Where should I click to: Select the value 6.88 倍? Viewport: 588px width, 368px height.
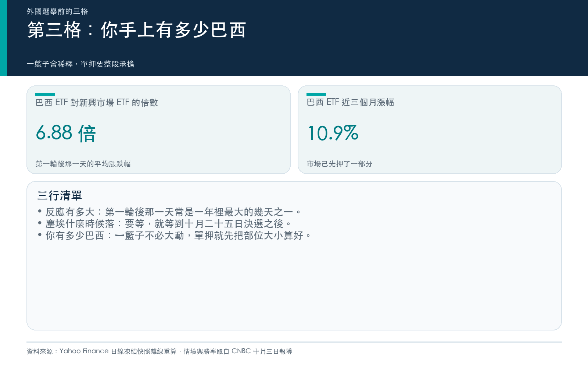point(66,133)
